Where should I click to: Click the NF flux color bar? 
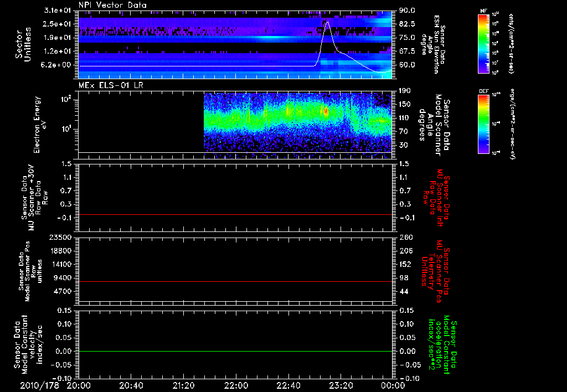[x=483, y=44]
